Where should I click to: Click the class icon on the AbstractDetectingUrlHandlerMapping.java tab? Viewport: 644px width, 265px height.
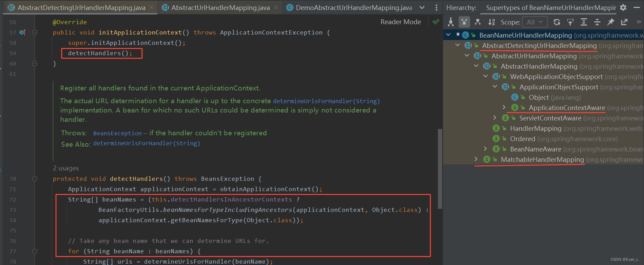click(11, 8)
